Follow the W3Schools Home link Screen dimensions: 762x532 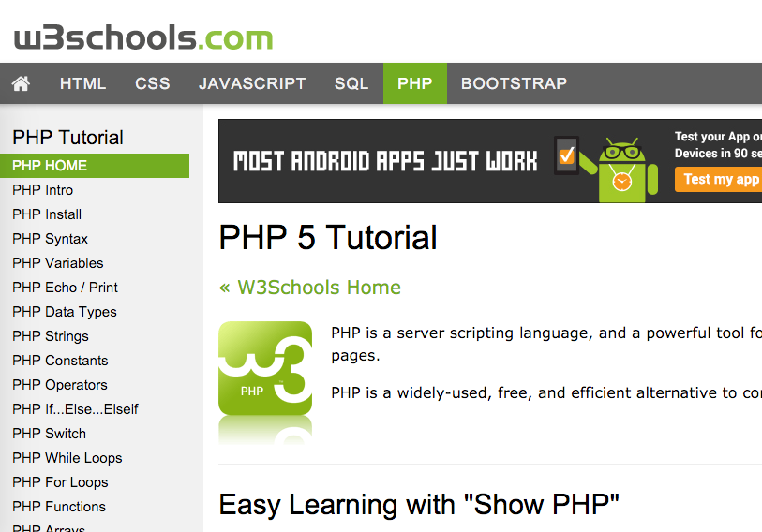pyautogui.click(x=310, y=288)
